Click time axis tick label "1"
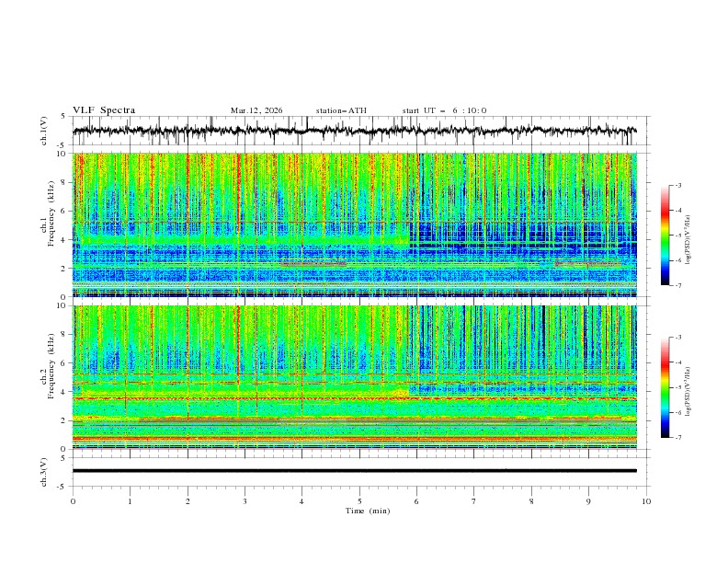 130,501
